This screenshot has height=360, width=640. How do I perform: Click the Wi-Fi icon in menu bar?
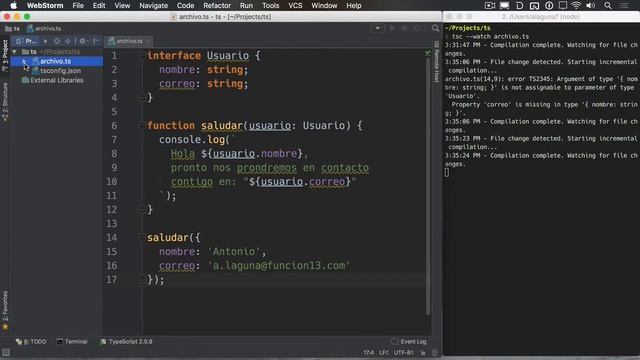tap(576, 6)
